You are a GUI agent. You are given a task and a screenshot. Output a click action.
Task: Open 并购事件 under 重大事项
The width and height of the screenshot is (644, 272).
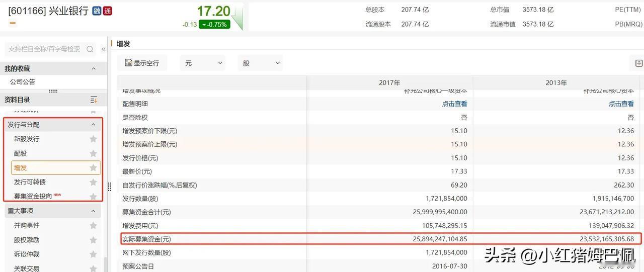(x=27, y=225)
